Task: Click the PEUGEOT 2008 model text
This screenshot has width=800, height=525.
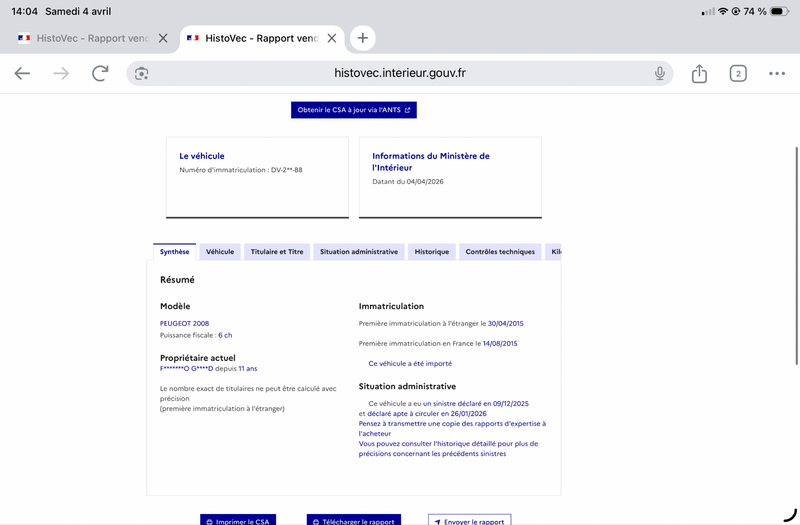Action: tap(184, 323)
